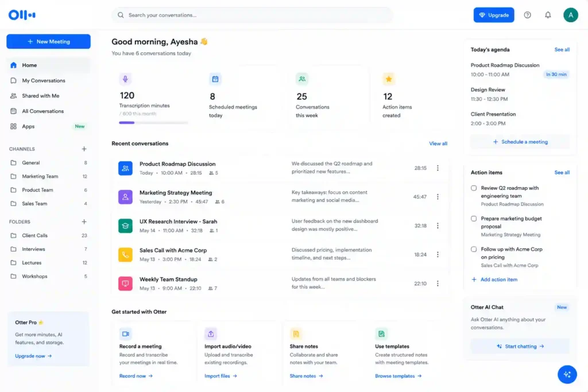Add a new folder with the plus icon
The width and height of the screenshot is (588, 392).
point(84,222)
